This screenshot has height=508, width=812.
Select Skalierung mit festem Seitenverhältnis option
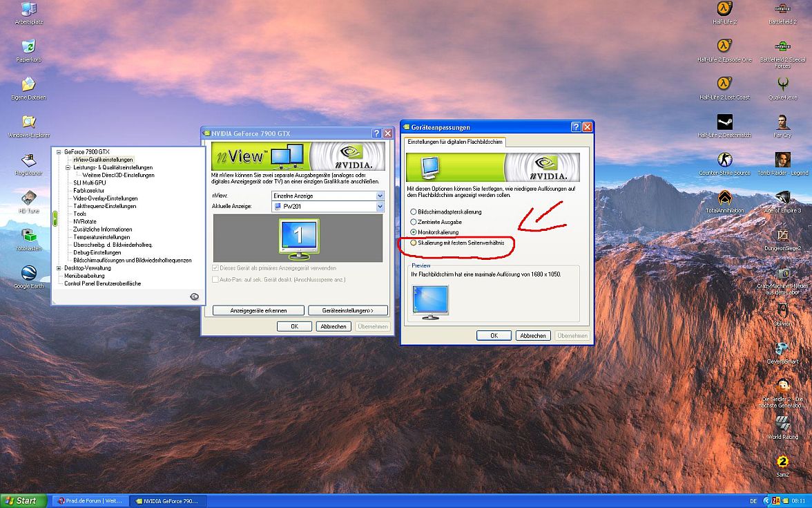click(x=414, y=243)
